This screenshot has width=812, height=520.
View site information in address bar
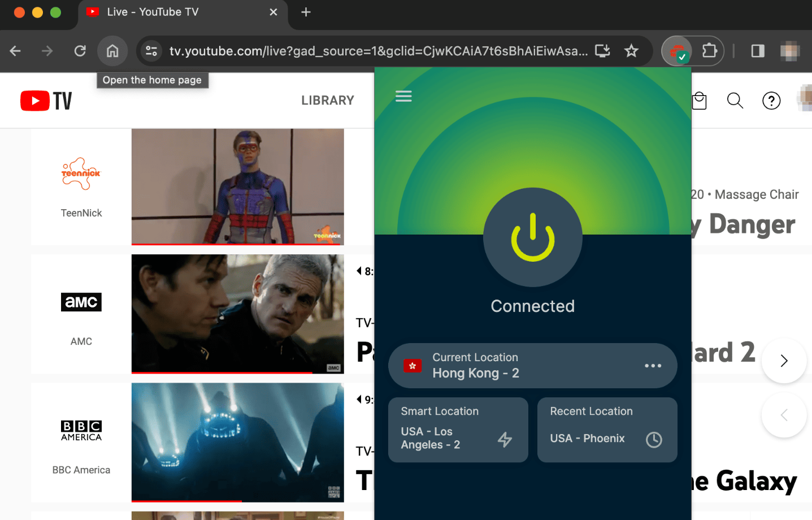[151, 51]
